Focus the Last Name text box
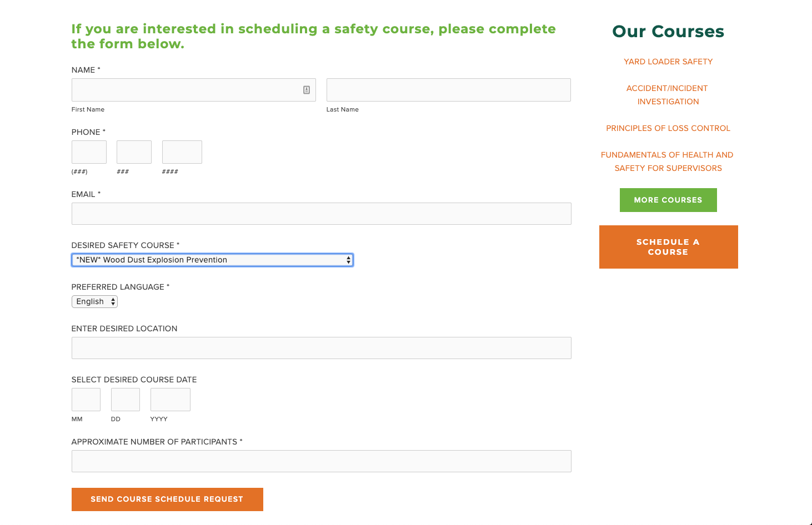This screenshot has height=525, width=812. coord(448,90)
